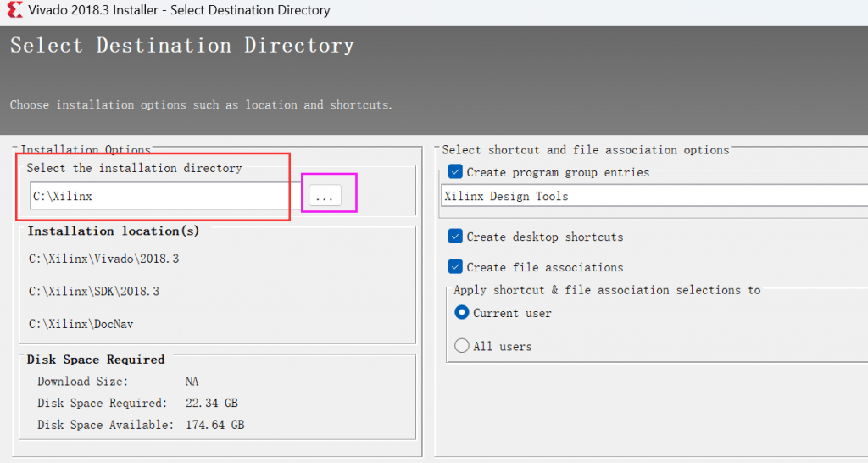
Task: Click the Download Size NA value
Action: tap(192, 382)
